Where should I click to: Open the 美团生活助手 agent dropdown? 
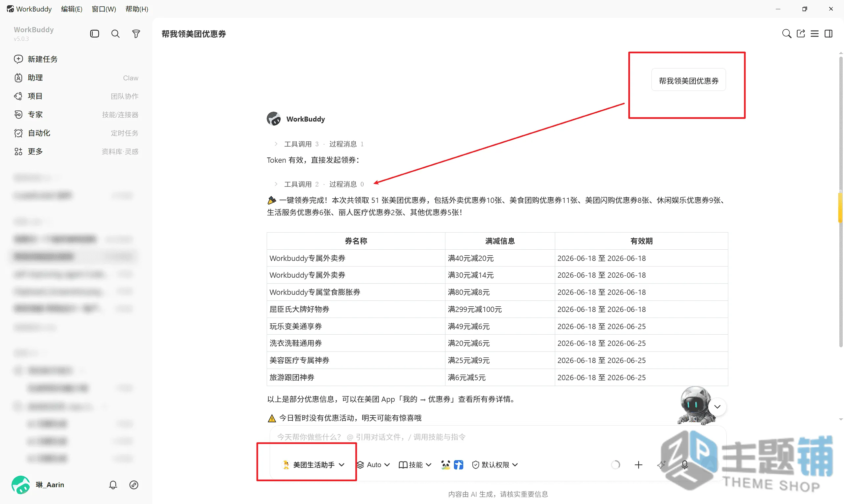314,464
